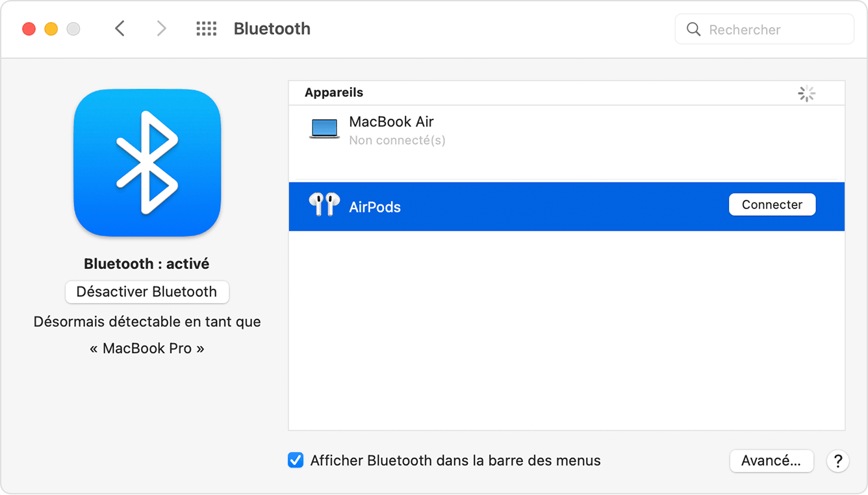868x495 pixels.
Task: Click the Désormais détectable en tant que text
Action: (147, 322)
